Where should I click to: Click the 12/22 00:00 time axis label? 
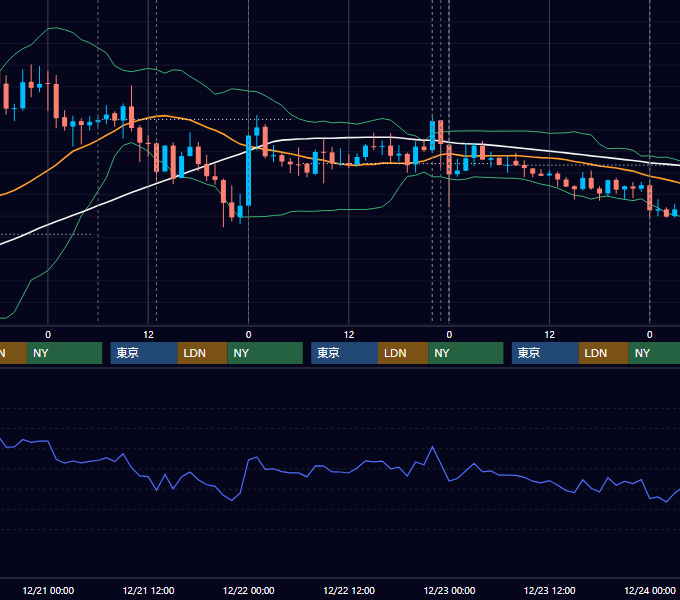(248, 590)
